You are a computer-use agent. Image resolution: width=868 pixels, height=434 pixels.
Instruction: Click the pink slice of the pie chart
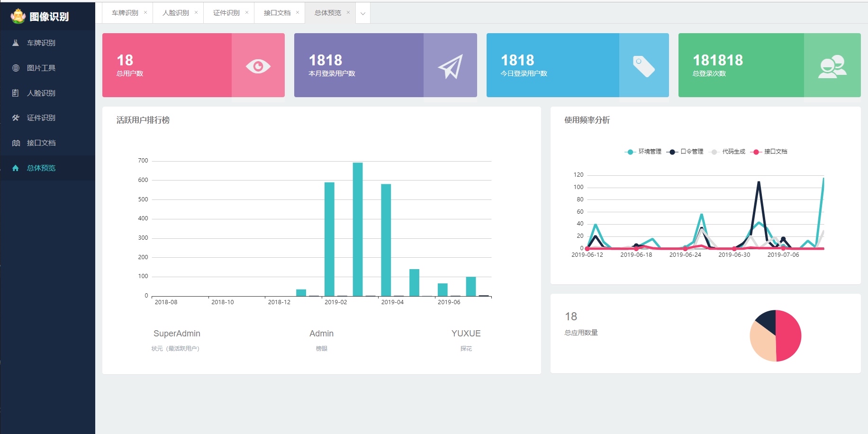point(790,336)
